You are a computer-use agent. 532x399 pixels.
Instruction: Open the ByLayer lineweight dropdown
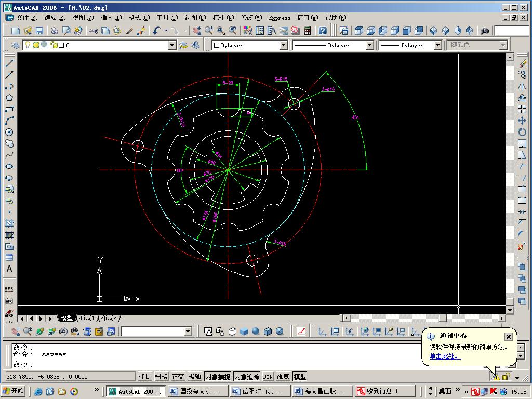437,45
